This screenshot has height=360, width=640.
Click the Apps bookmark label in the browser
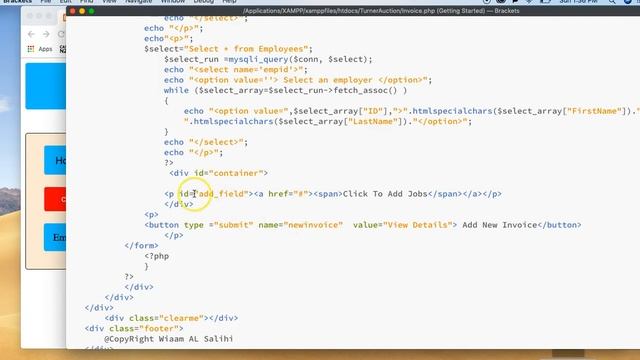click(x=45, y=49)
